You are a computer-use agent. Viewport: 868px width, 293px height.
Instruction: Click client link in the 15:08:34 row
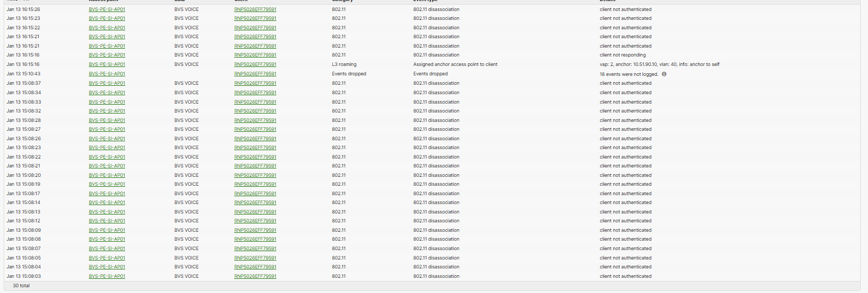click(x=255, y=93)
